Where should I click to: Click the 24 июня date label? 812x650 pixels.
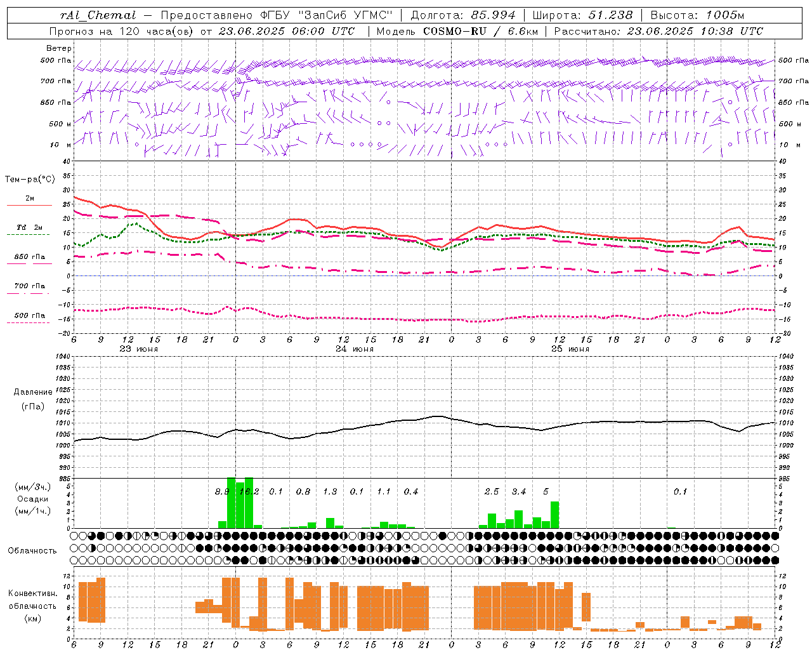click(355, 349)
